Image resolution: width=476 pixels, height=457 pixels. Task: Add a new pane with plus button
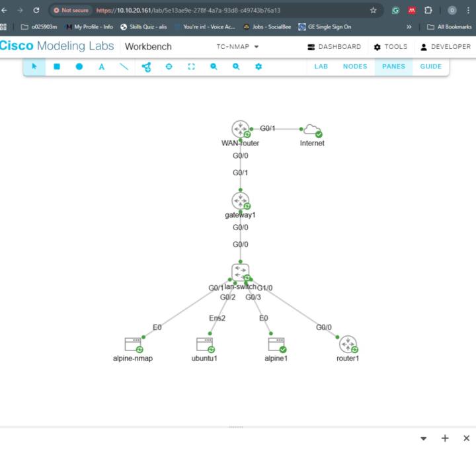(445, 438)
